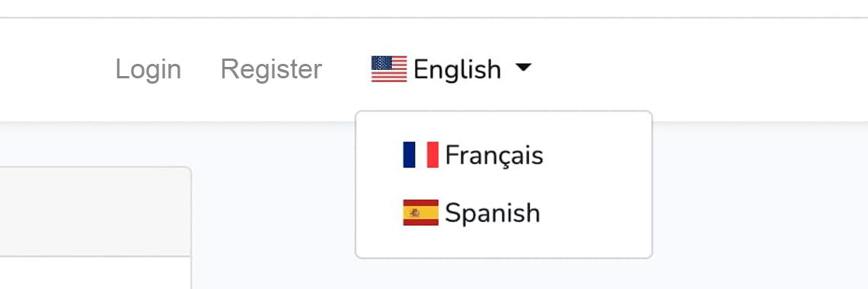The width and height of the screenshot is (868, 289).
Task: Switch site language to French text entry
Action: [494, 155]
